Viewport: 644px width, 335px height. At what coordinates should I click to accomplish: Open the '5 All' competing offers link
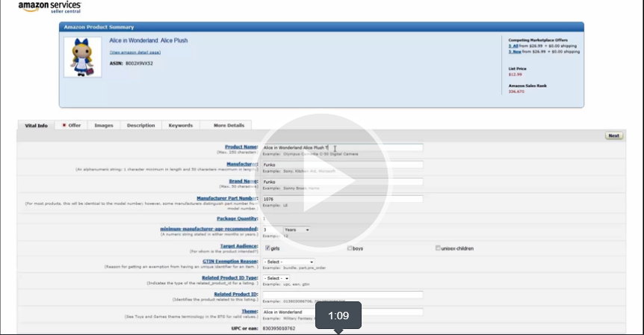(x=513, y=46)
